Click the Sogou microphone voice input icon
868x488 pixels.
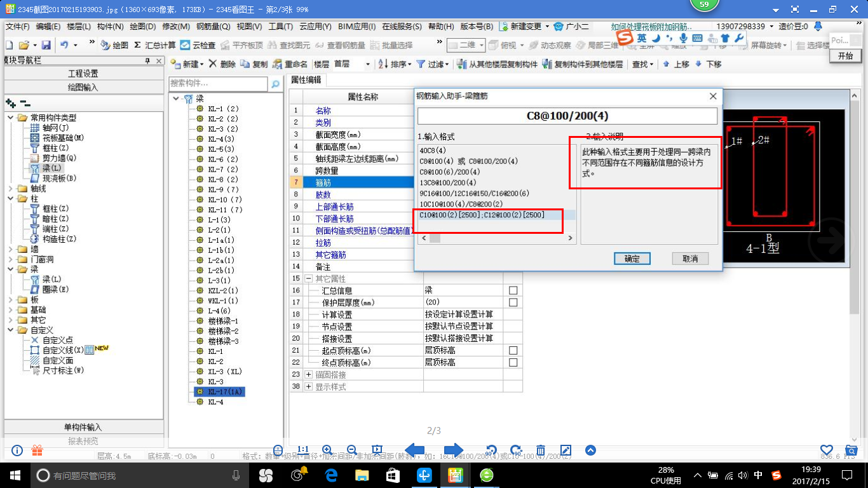pos(683,38)
